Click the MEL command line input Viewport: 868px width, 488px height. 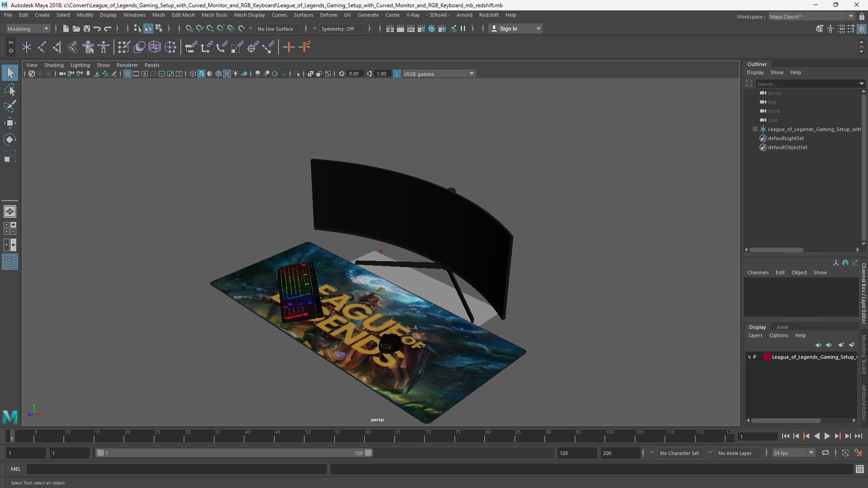(x=176, y=469)
